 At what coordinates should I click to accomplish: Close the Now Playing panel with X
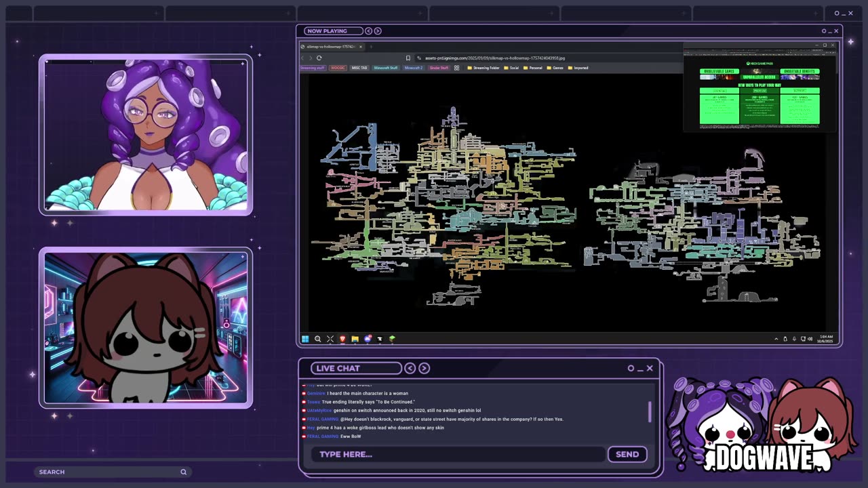pyautogui.click(x=836, y=30)
